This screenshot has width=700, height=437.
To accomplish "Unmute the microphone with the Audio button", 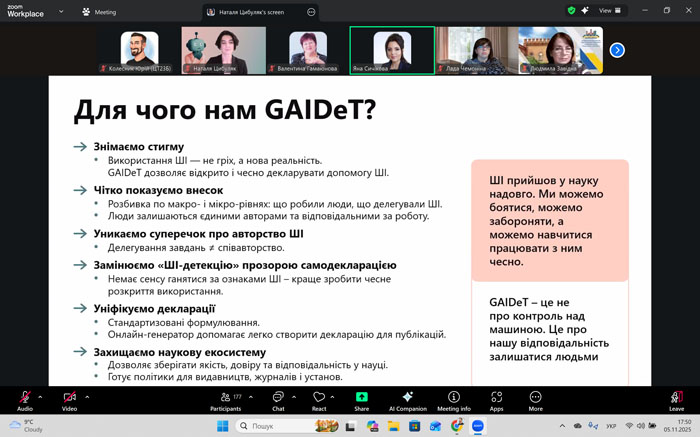I will (x=24, y=398).
